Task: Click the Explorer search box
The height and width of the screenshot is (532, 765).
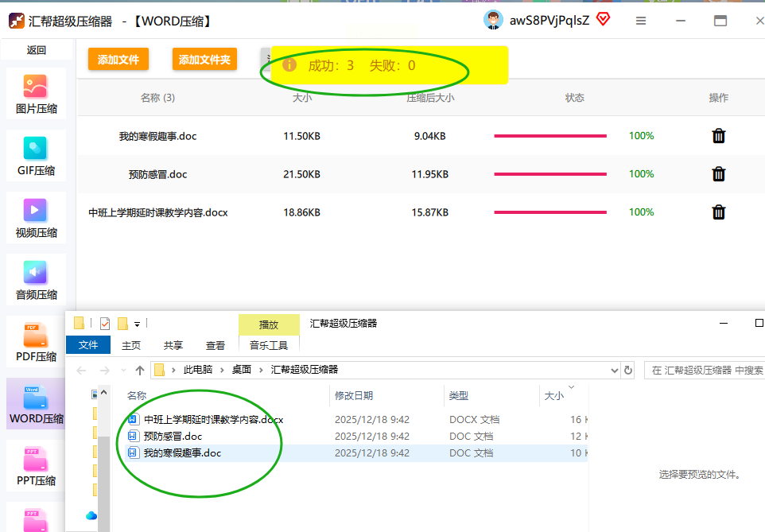Action: tap(706, 371)
